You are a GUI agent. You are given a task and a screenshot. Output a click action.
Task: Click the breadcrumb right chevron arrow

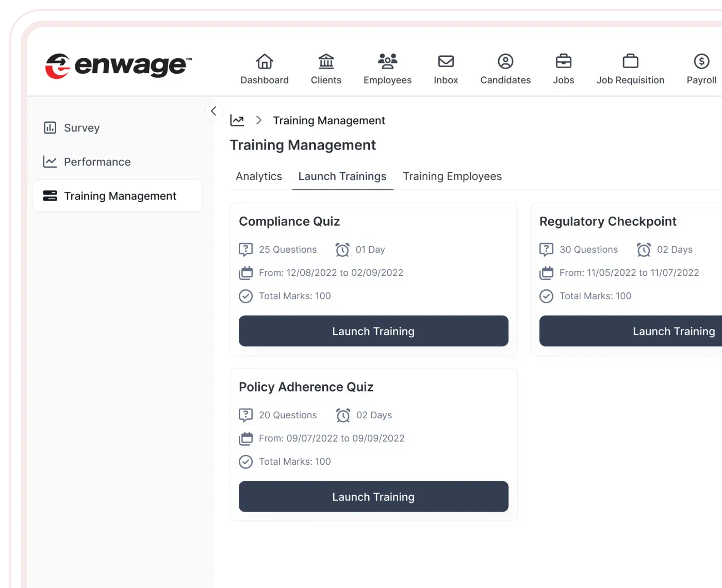pos(259,120)
